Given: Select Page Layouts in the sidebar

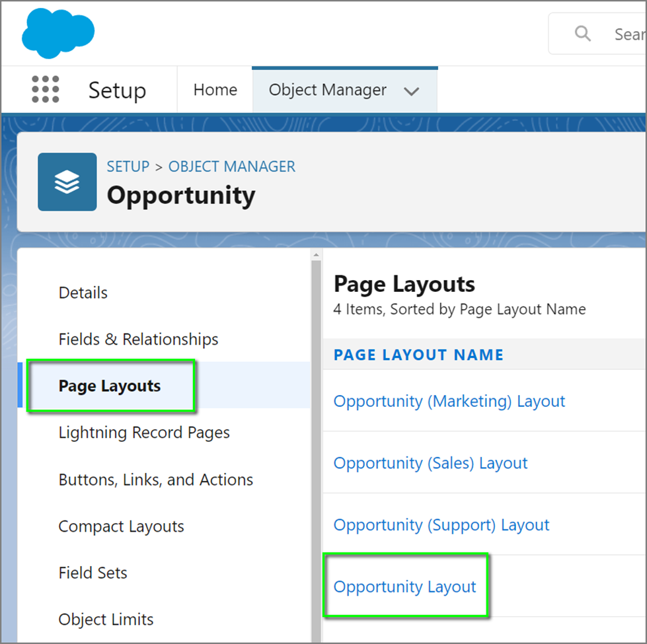Looking at the screenshot, I should coord(110,386).
